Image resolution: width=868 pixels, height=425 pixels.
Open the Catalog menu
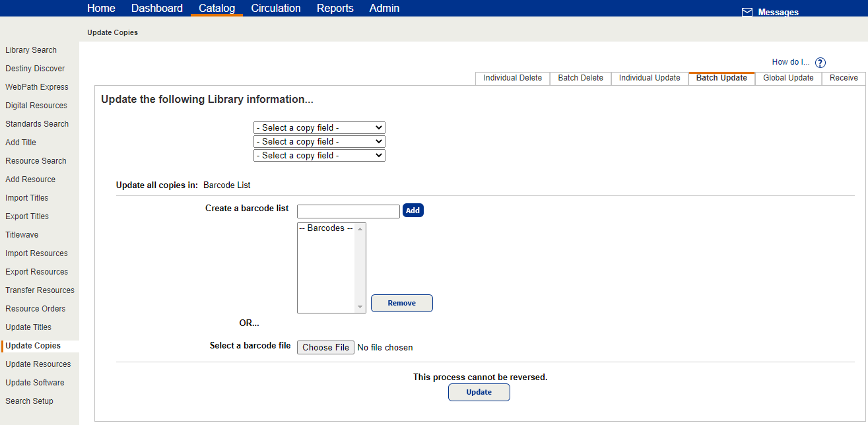(217, 9)
